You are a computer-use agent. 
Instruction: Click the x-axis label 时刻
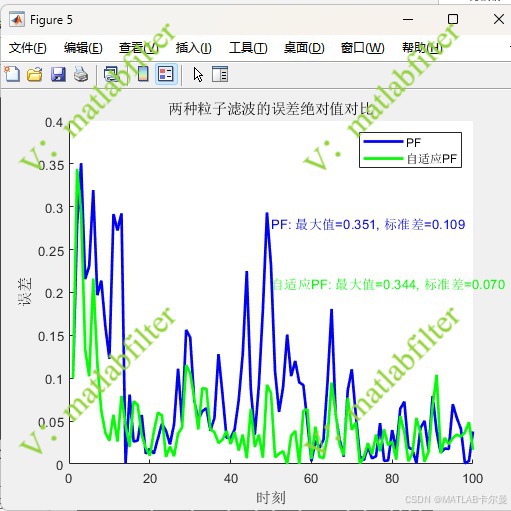click(x=271, y=498)
